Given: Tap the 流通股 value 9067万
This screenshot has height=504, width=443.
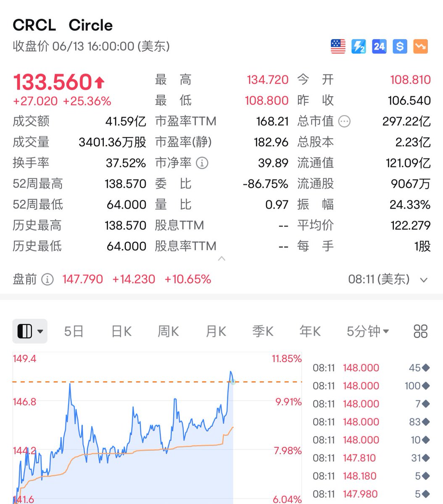Looking at the screenshot, I should [411, 184].
